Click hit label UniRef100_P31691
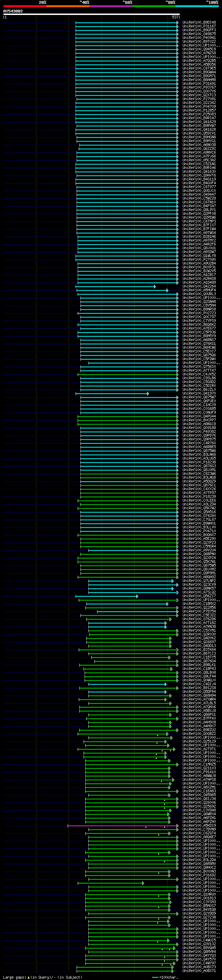 [x=199, y=84]
